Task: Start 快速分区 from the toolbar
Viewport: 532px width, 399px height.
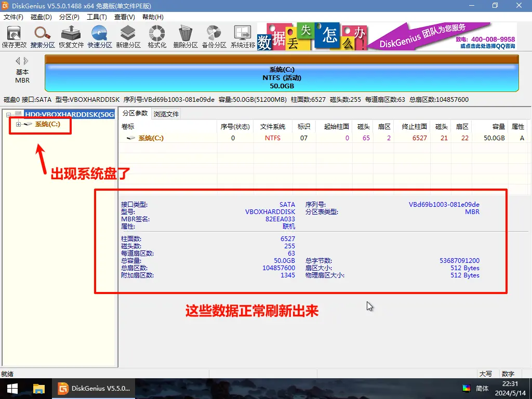Action: [x=100, y=37]
